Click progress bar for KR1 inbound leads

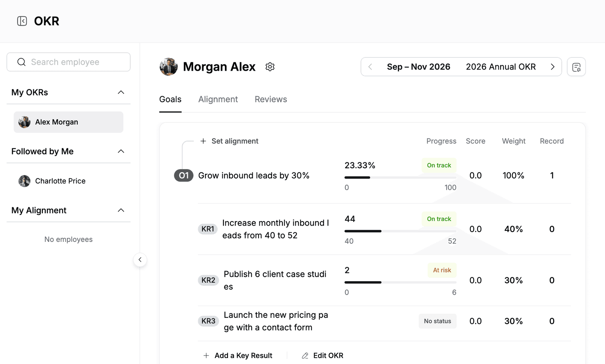pos(400,231)
